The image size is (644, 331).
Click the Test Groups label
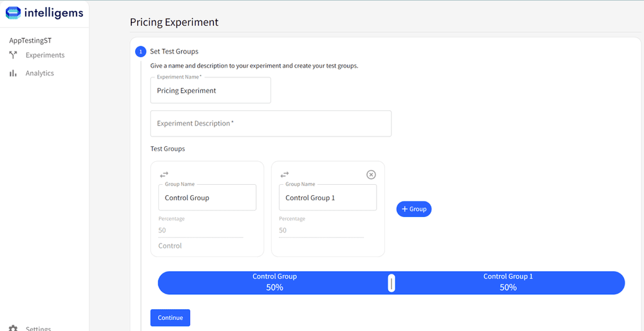(x=167, y=149)
